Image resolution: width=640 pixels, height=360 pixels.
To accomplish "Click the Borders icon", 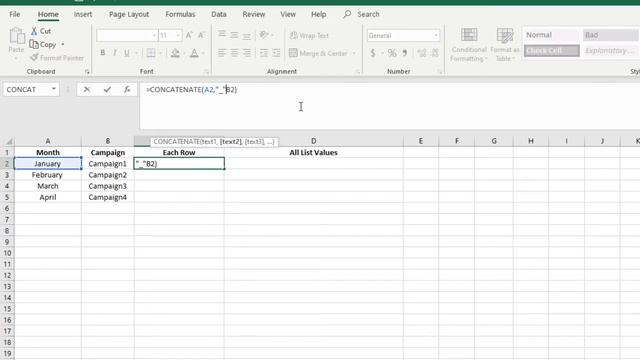I will tap(151, 53).
